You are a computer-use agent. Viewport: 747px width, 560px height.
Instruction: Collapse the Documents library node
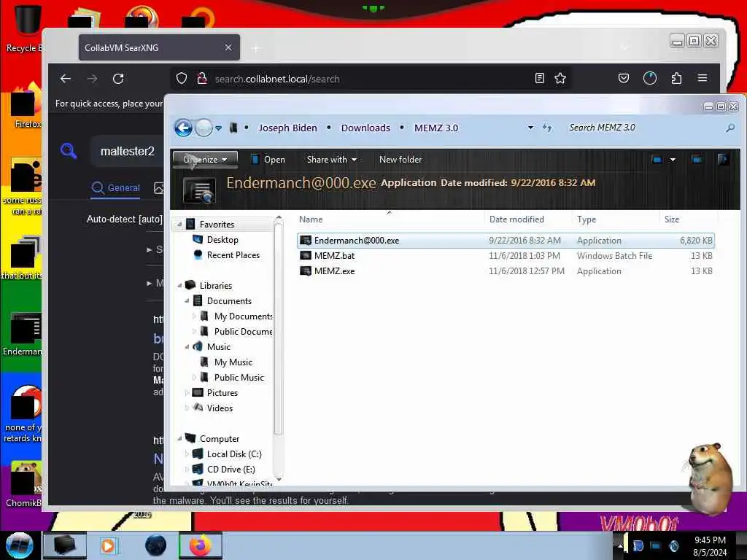pyautogui.click(x=187, y=301)
